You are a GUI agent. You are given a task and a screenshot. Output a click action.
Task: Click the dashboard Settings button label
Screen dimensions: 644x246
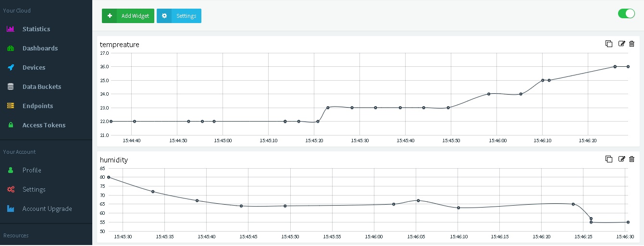click(x=186, y=16)
